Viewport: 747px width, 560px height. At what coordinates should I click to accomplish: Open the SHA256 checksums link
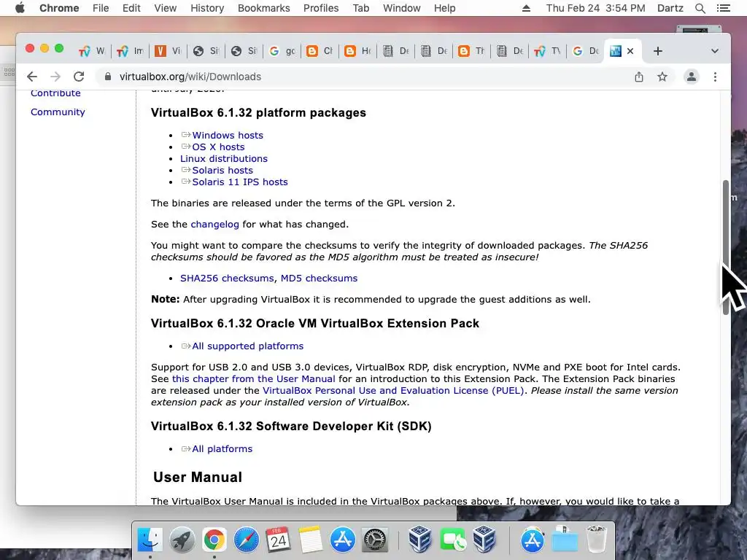click(227, 278)
